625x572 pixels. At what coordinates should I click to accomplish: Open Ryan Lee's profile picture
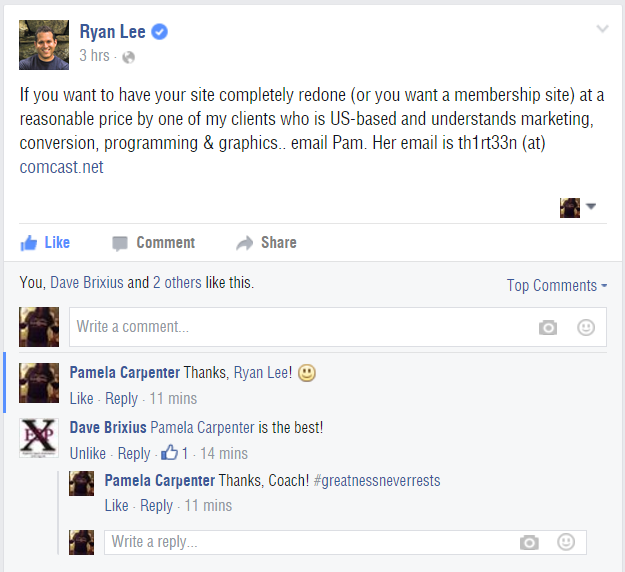click(44, 45)
